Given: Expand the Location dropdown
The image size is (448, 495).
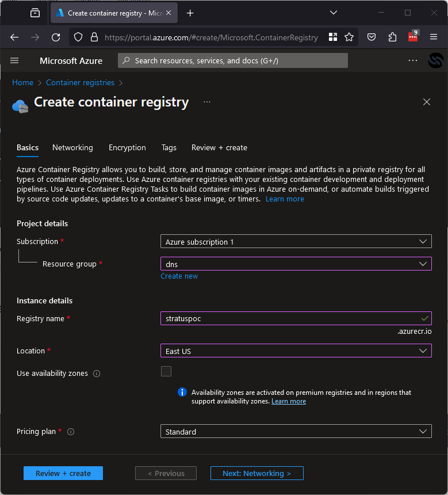Looking at the screenshot, I should (x=296, y=351).
